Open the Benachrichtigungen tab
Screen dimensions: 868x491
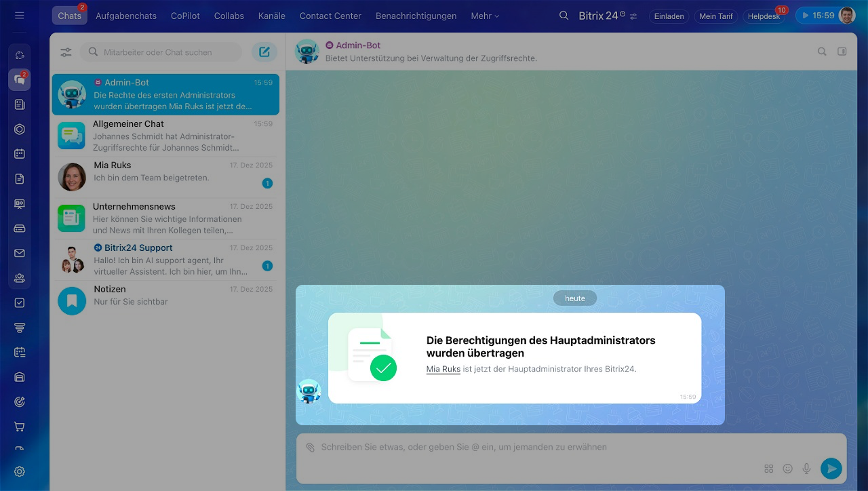coord(416,16)
